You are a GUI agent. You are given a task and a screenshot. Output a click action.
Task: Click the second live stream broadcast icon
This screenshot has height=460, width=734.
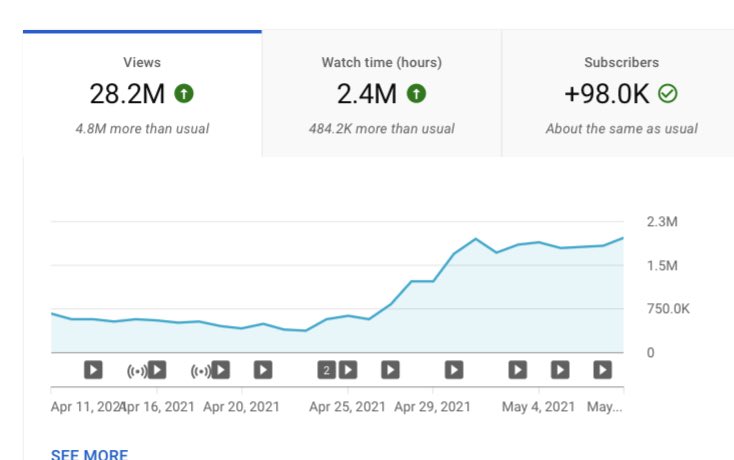tap(200, 370)
